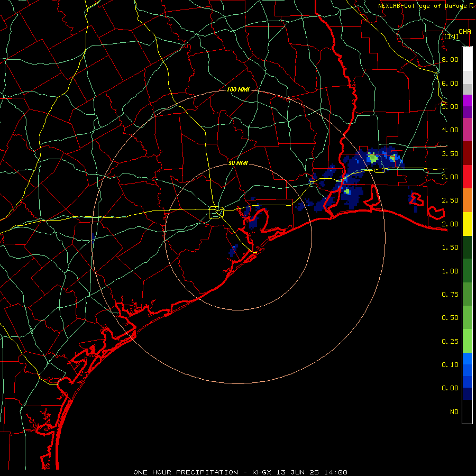Click the "0.10" legend value
This screenshot has height=476, width=476.
point(450,364)
